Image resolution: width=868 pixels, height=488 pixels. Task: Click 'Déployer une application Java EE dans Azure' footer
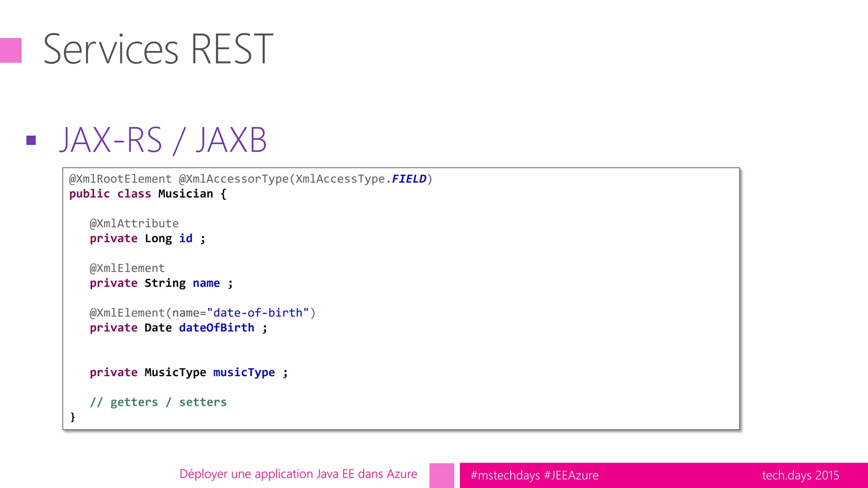pyautogui.click(x=298, y=474)
